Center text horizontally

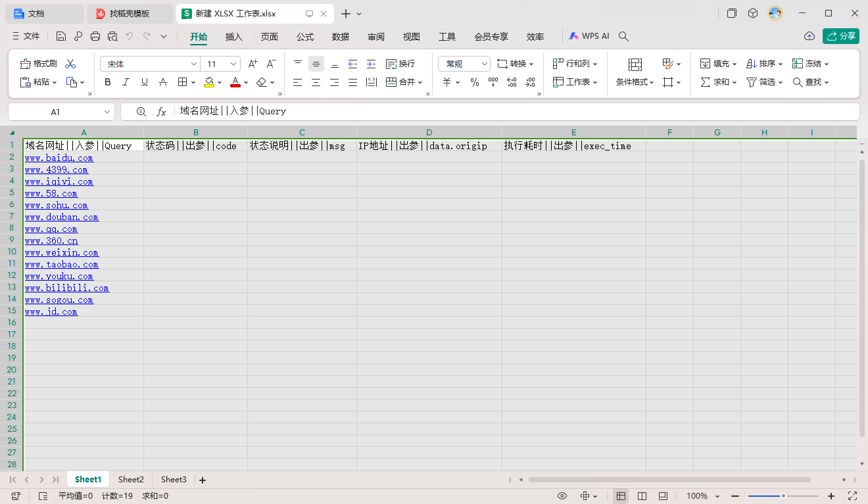click(x=316, y=82)
